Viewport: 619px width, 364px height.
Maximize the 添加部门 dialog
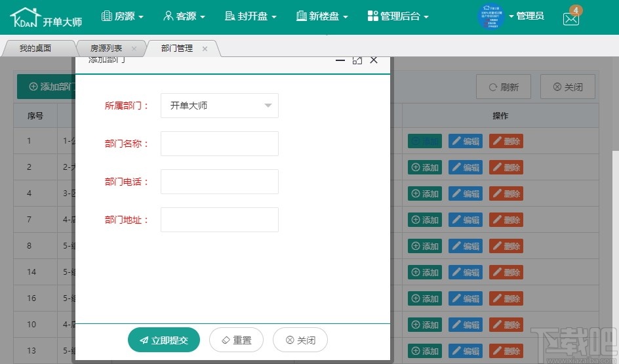[x=357, y=60]
